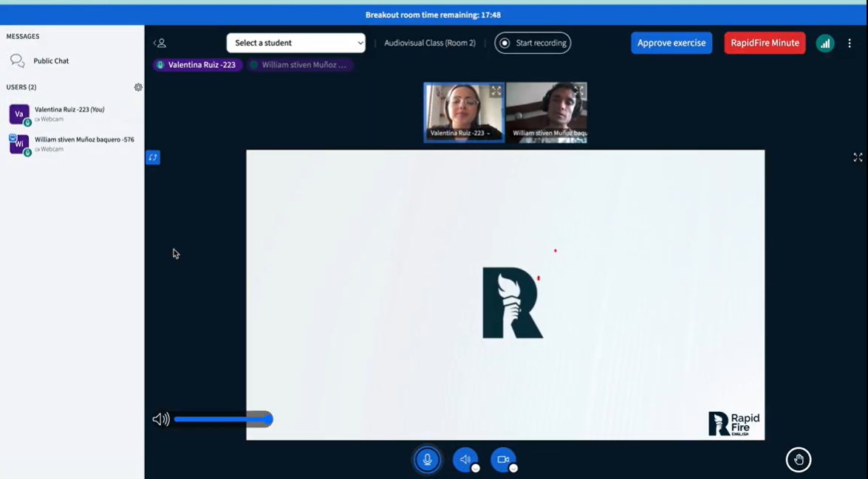This screenshot has width=868, height=479.
Task: Select Valentina Ruiz -223 talking indicator
Action: 198,65
